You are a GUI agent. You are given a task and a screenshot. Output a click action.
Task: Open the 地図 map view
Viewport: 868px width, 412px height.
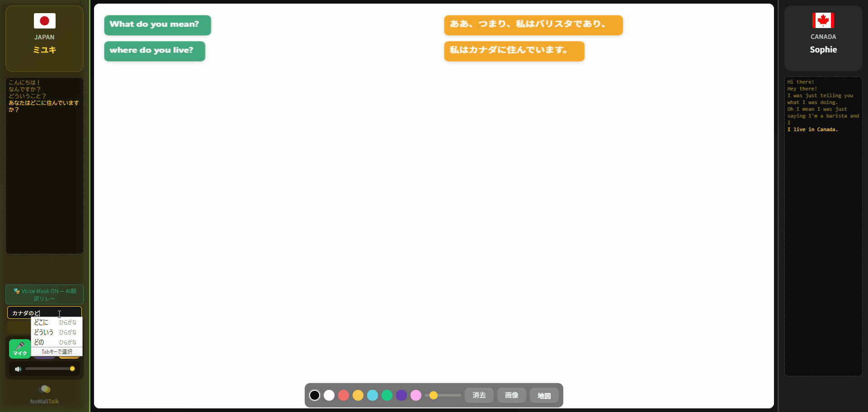click(543, 395)
